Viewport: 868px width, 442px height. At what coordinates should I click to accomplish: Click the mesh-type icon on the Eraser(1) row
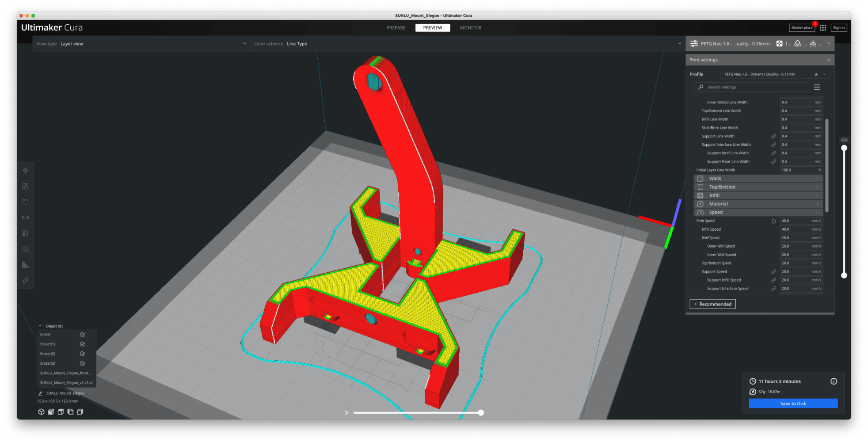point(82,344)
